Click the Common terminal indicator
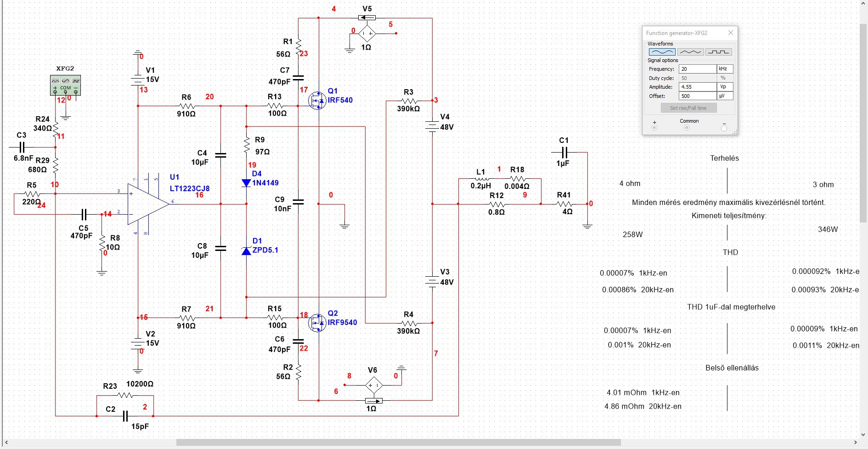This screenshot has height=449, width=868. pos(687,128)
